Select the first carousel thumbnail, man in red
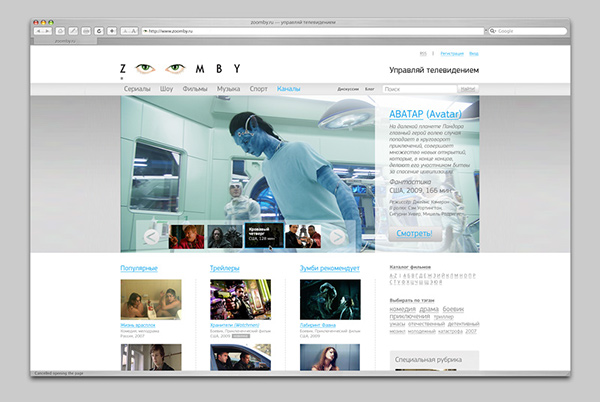The height and width of the screenshot is (402, 600). [x=186, y=236]
